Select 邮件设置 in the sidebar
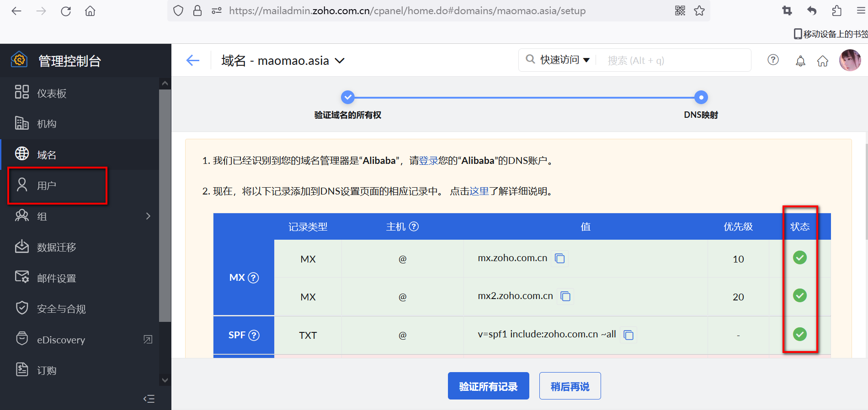 point(56,278)
